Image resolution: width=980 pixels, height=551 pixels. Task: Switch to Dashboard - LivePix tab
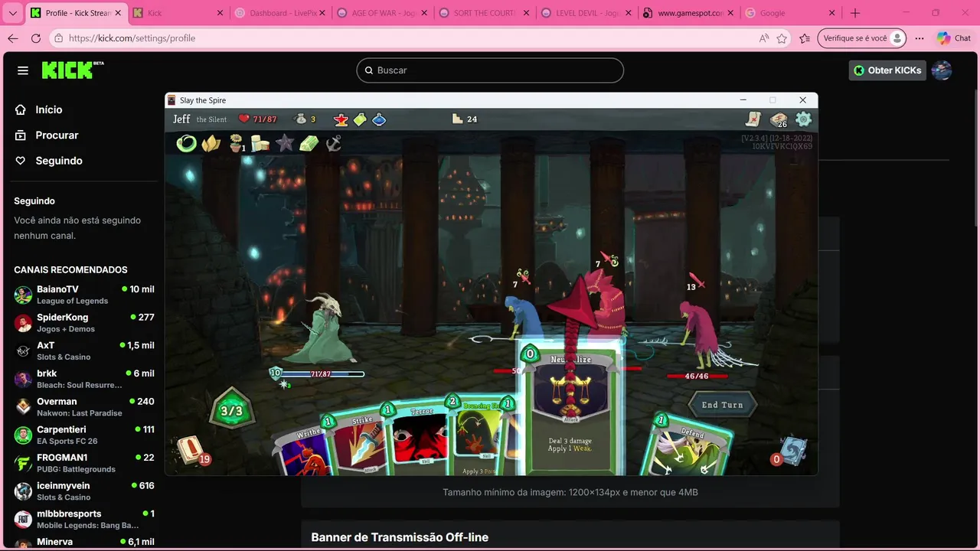click(280, 13)
